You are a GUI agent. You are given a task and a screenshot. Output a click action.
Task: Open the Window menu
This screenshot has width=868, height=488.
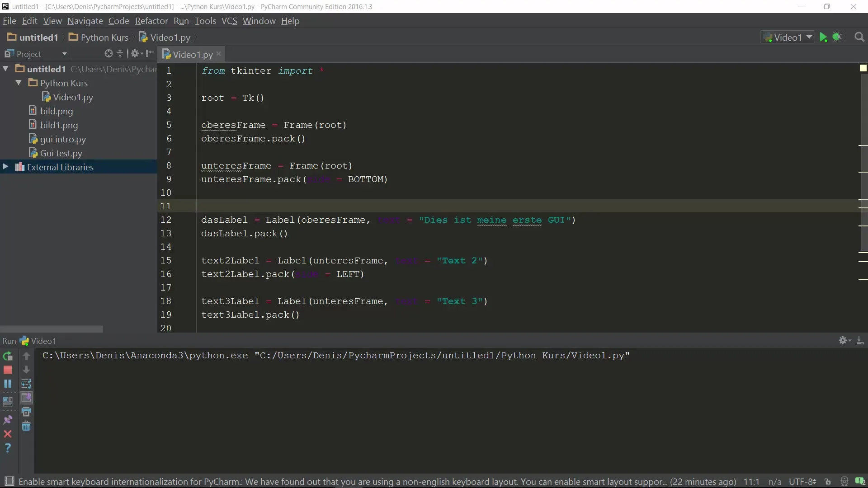(259, 21)
